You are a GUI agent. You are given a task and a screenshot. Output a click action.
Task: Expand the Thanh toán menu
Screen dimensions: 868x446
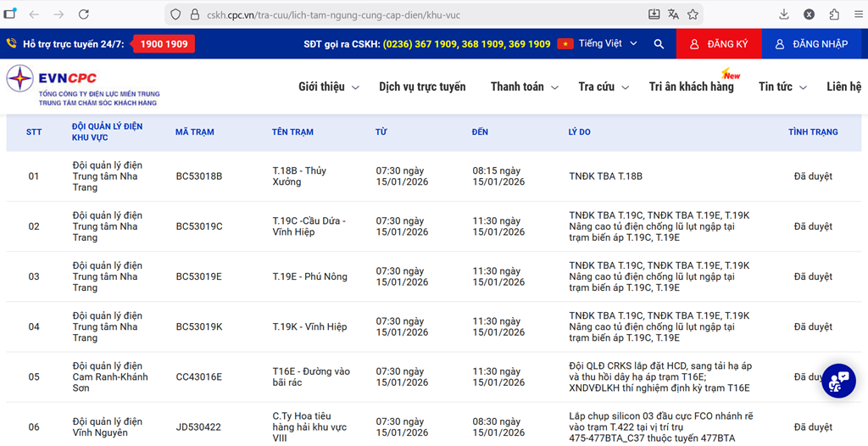(x=524, y=86)
